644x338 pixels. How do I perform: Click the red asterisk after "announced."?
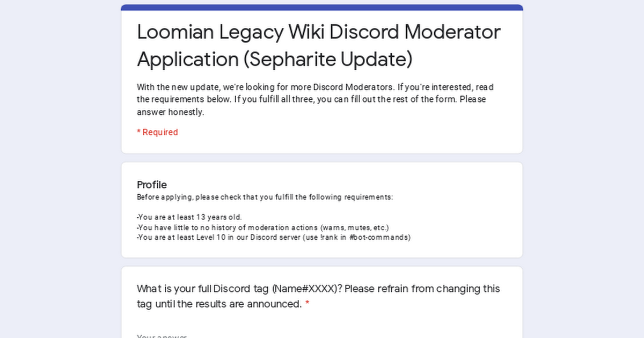point(308,304)
